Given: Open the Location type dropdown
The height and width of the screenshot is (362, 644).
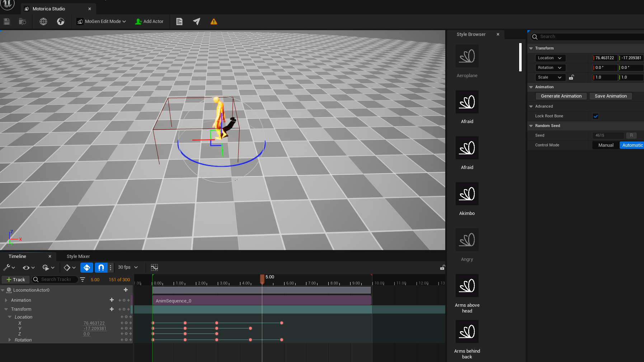Looking at the screenshot, I should [x=550, y=58].
